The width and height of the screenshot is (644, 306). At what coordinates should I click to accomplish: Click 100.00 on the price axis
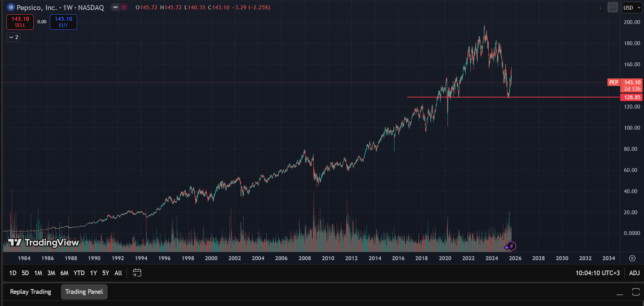pyautogui.click(x=632, y=128)
